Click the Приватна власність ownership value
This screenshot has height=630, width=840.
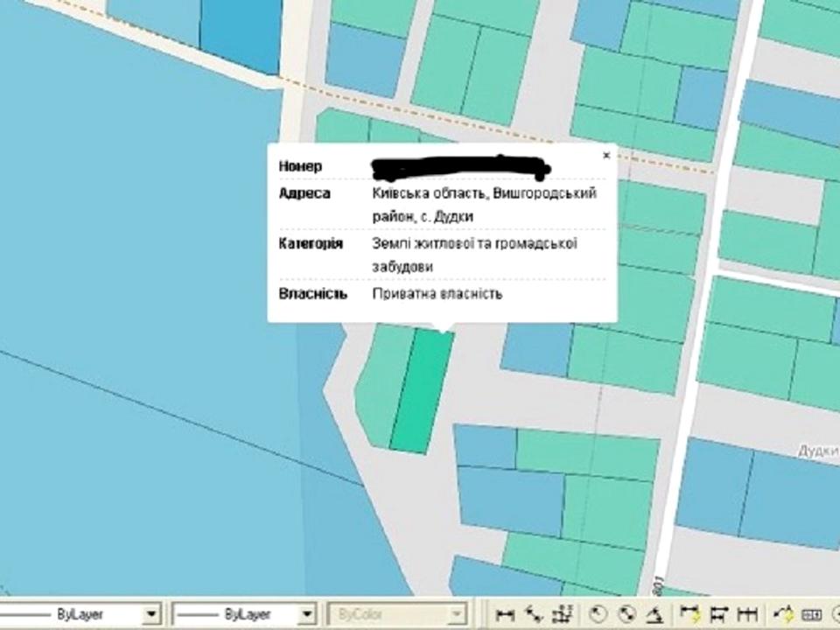pos(437,294)
